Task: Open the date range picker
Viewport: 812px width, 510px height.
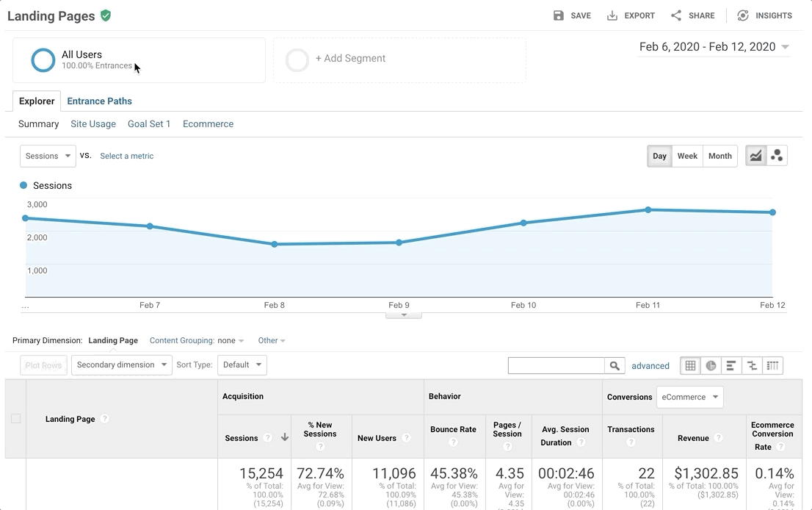Action: 713,46
